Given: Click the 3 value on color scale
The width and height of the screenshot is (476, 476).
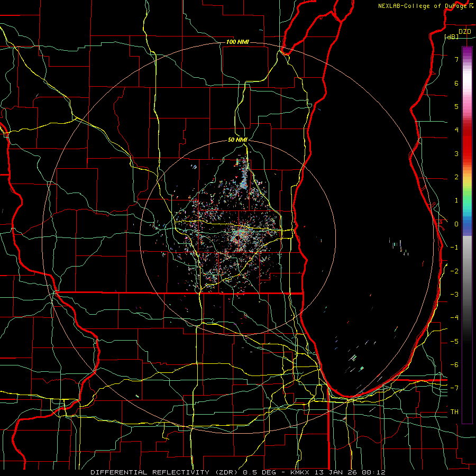Looking at the screenshot, I should coord(456,153).
